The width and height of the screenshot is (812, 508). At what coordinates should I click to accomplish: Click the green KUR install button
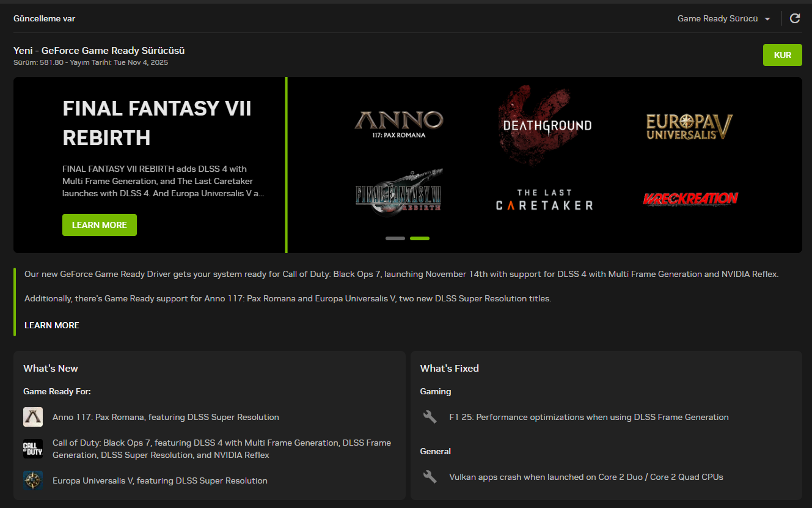[783, 55]
